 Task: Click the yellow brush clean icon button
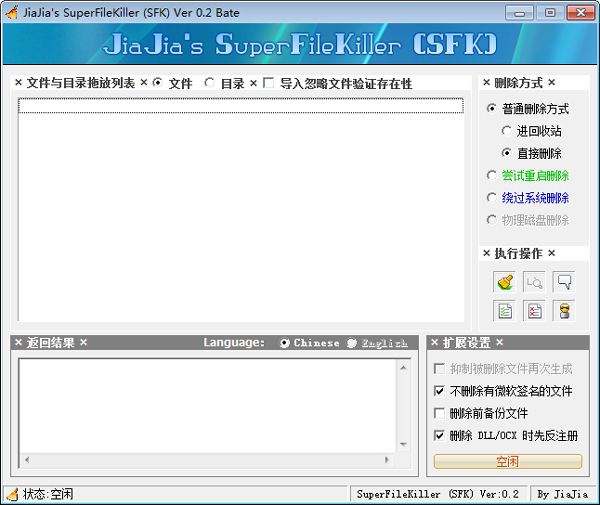coord(505,283)
